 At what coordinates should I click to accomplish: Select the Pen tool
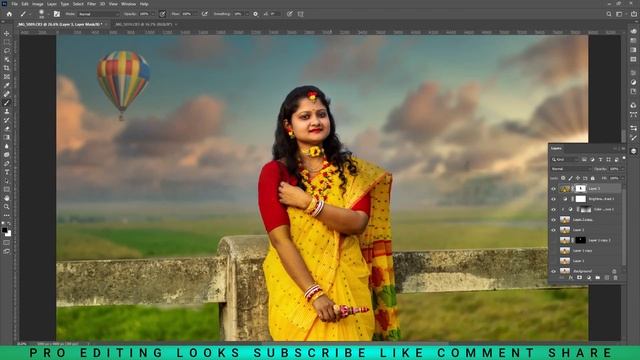7,163
